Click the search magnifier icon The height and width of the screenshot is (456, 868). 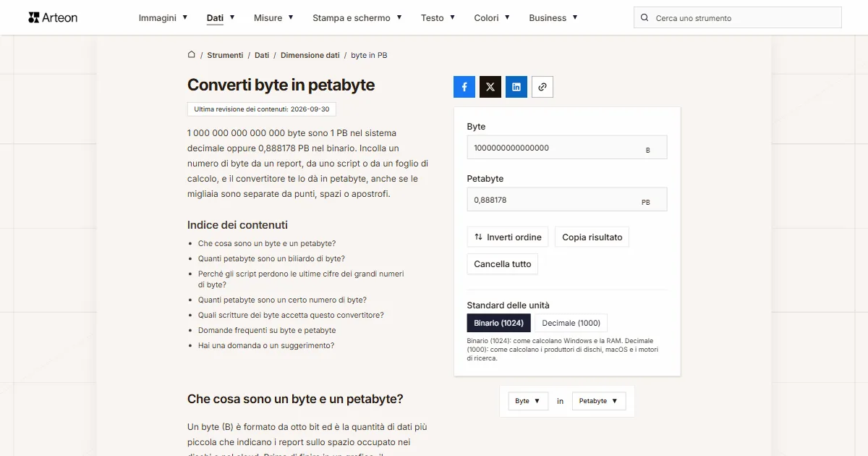click(x=644, y=18)
